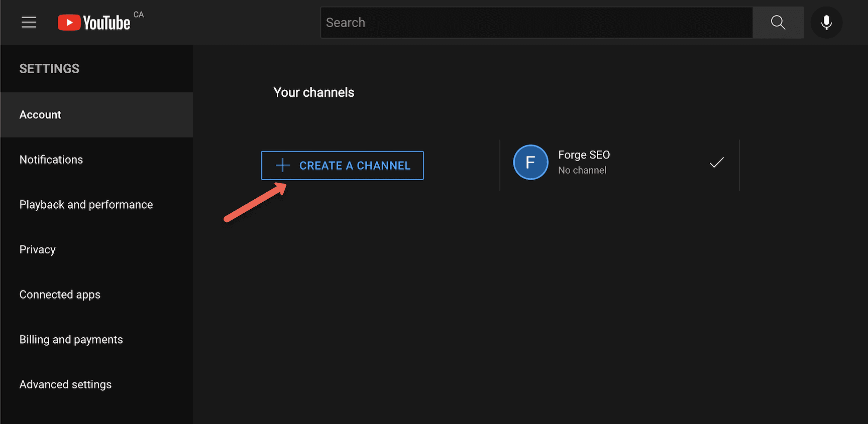Image resolution: width=868 pixels, height=424 pixels.
Task: Click the "Your channels" heading
Action: coord(314,92)
